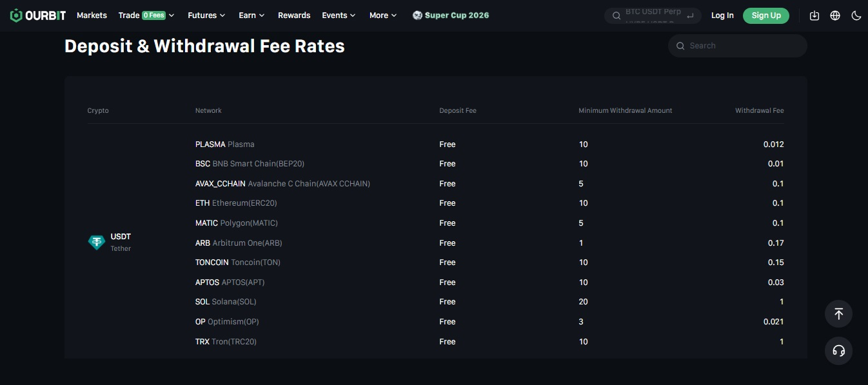The width and height of the screenshot is (868, 385).
Task: Click the scroll-to-top arrow button
Action: 838,314
